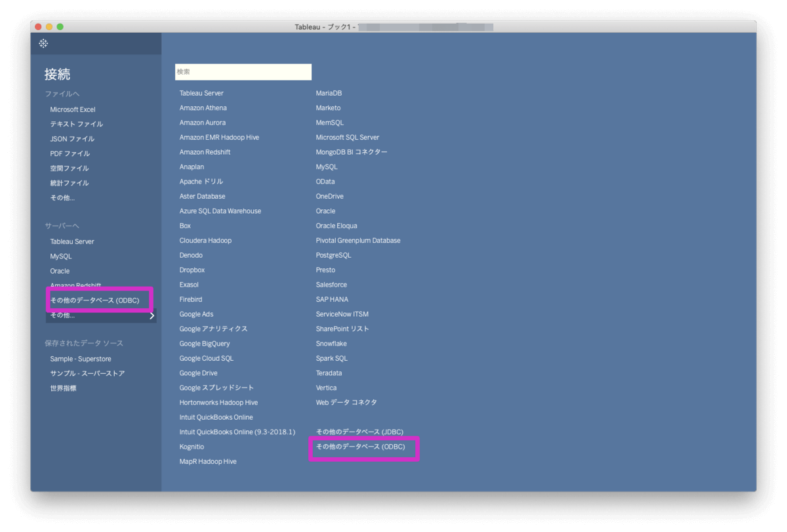This screenshot has width=787, height=532.
Task: Select Google BigQuery connector
Action: coord(205,344)
